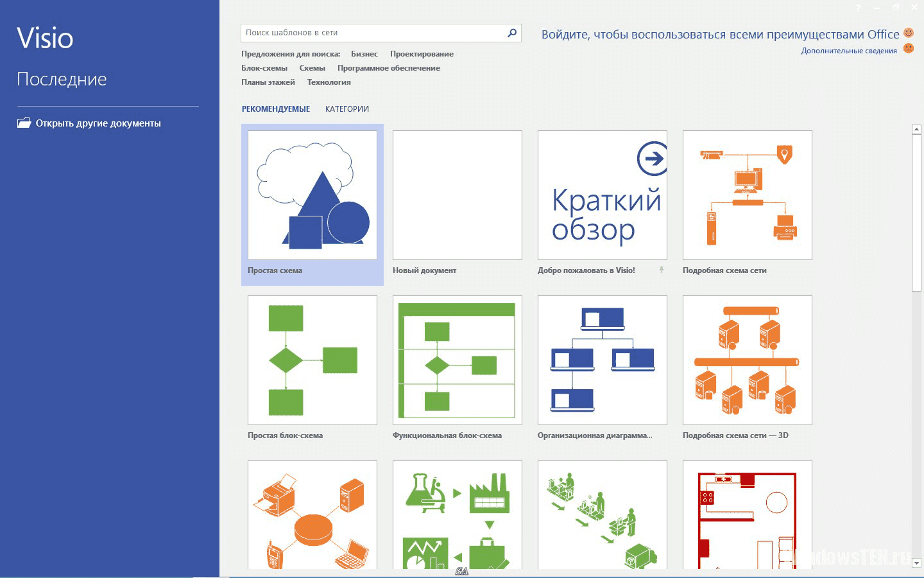The image size is (924, 578).
Task: Click the Последние heading
Action: tap(62, 79)
